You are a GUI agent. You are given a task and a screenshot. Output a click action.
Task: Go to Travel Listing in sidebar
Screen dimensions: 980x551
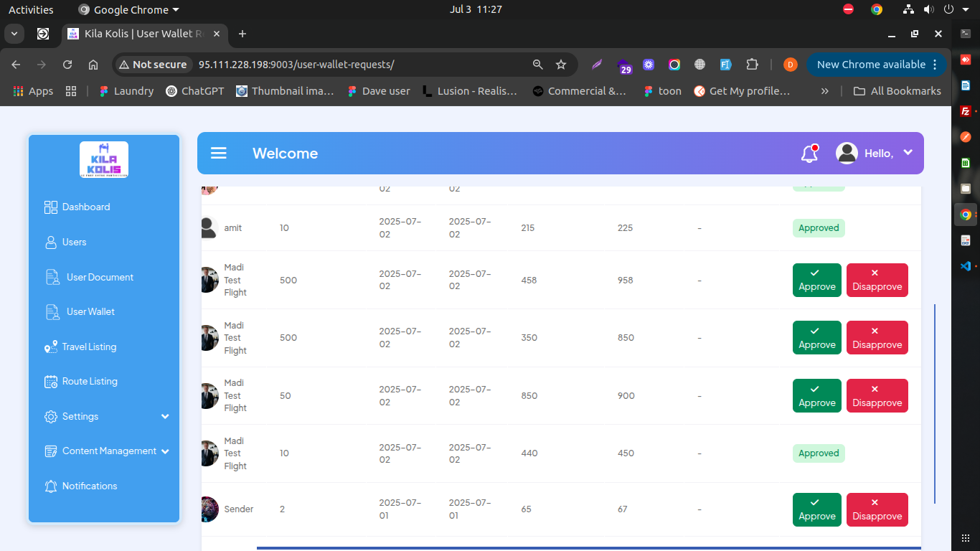tap(89, 347)
